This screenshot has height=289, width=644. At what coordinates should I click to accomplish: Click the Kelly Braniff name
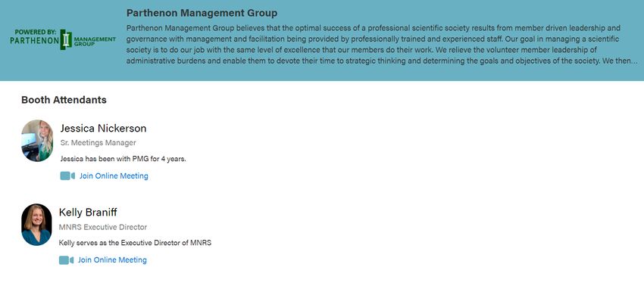(x=88, y=213)
